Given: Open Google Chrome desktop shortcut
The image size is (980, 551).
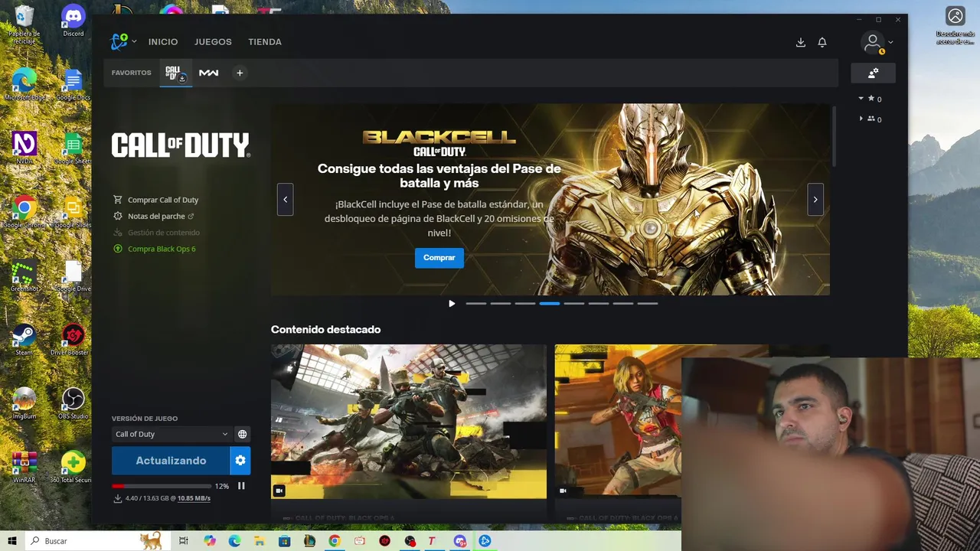Looking at the screenshot, I should [24, 213].
